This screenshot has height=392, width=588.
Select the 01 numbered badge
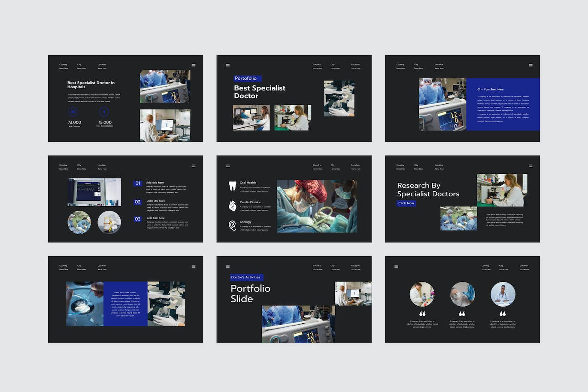point(137,183)
